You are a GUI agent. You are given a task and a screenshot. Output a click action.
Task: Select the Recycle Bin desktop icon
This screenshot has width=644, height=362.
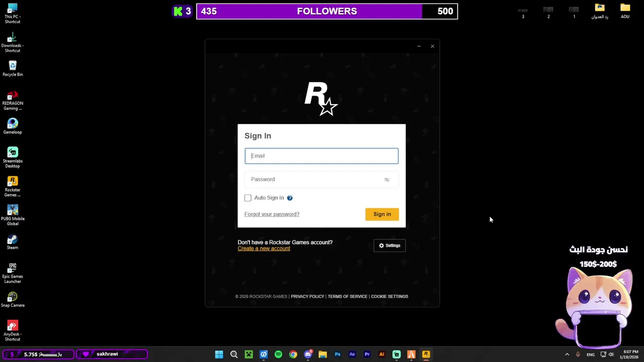point(13,69)
